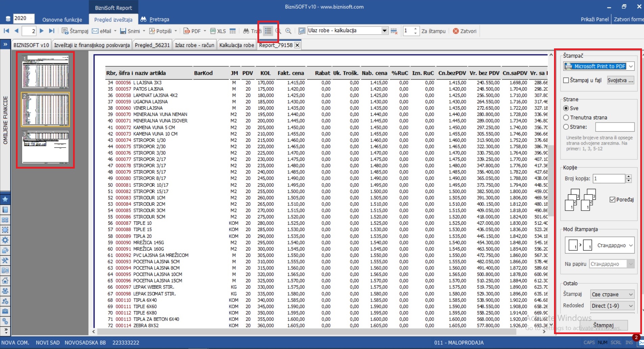Open the Redosled order dropdown

tap(612, 306)
